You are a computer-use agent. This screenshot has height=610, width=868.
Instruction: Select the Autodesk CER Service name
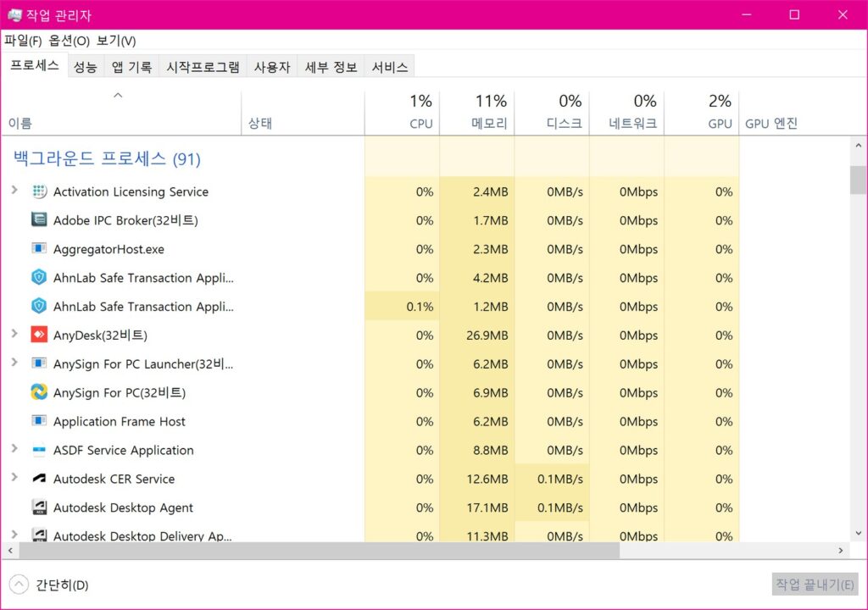click(x=114, y=479)
